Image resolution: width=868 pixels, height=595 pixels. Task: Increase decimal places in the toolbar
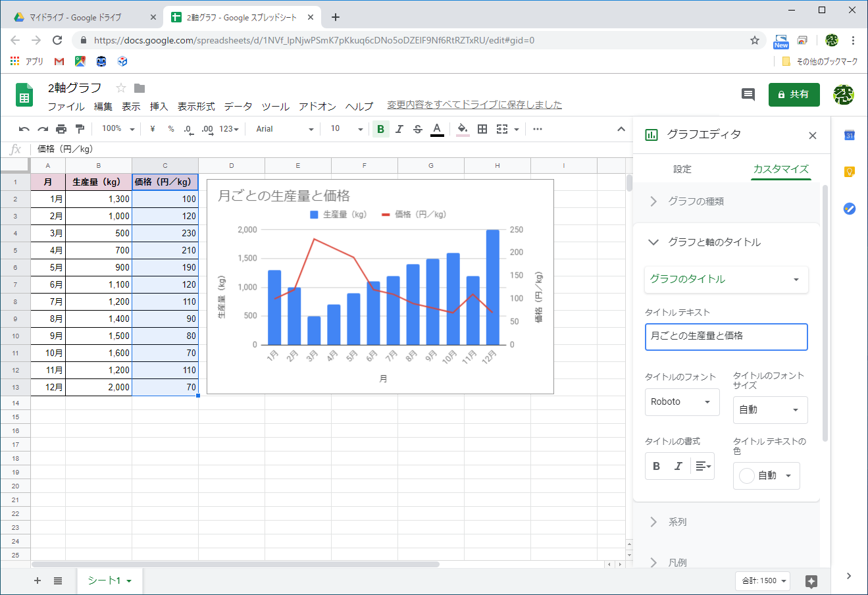207,129
